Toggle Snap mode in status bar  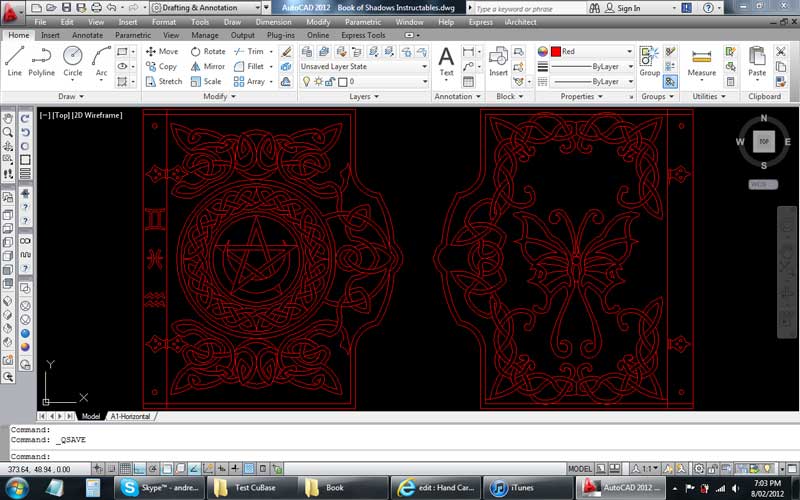pos(111,468)
